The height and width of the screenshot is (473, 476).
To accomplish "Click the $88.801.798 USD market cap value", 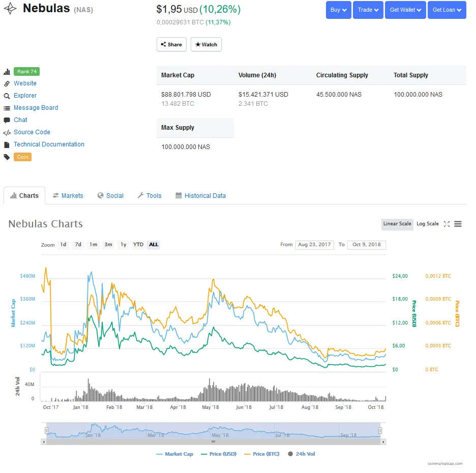I will point(186,95).
